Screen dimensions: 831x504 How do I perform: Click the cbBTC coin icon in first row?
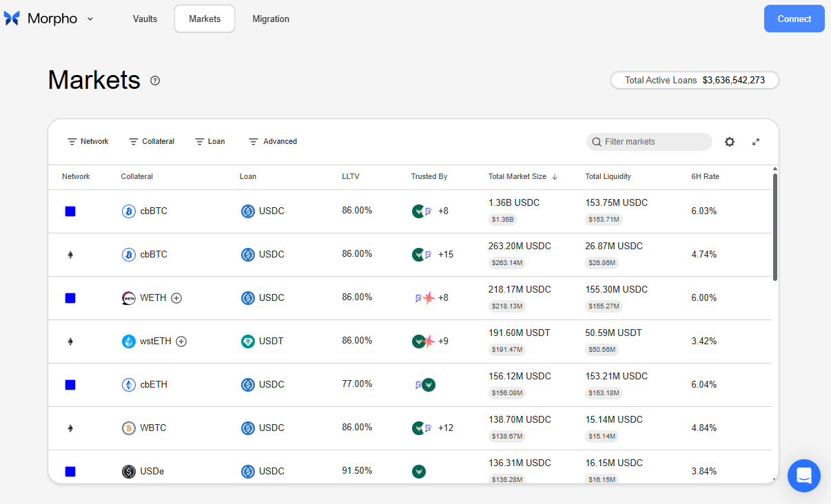point(128,211)
